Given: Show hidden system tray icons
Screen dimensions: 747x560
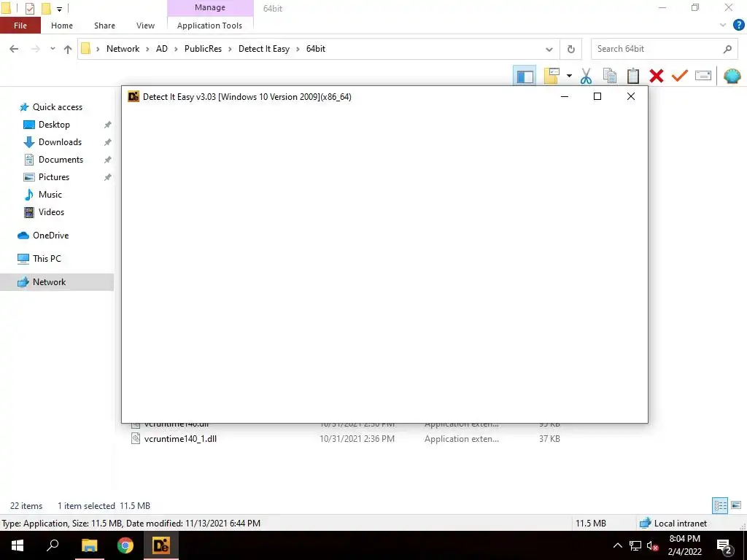Looking at the screenshot, I should coord(617,545).
